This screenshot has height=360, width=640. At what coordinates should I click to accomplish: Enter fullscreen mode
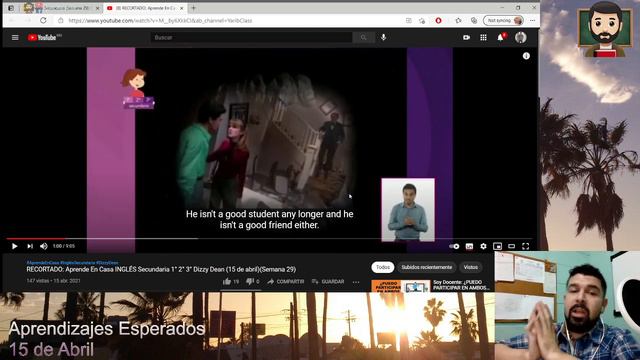(x=526, y=246)
